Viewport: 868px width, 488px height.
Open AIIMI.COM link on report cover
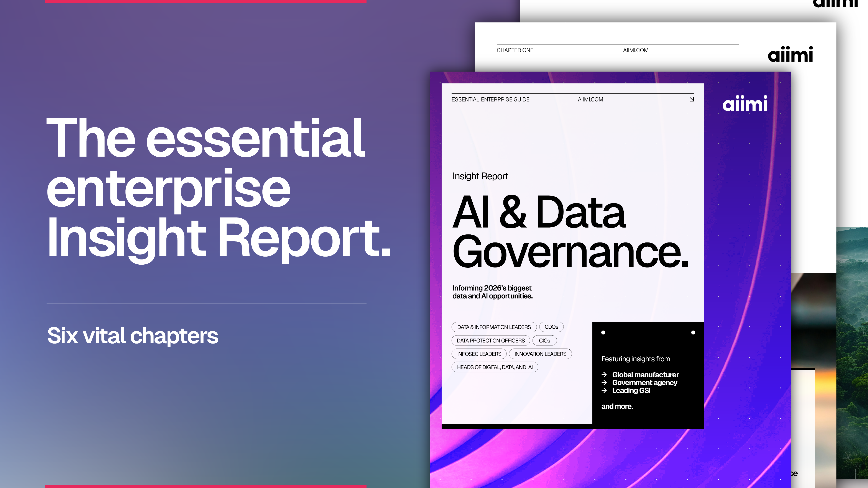[590, 99]
